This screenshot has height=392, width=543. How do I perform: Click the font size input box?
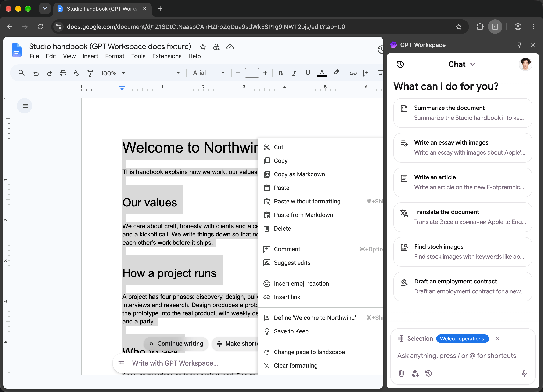252,73
